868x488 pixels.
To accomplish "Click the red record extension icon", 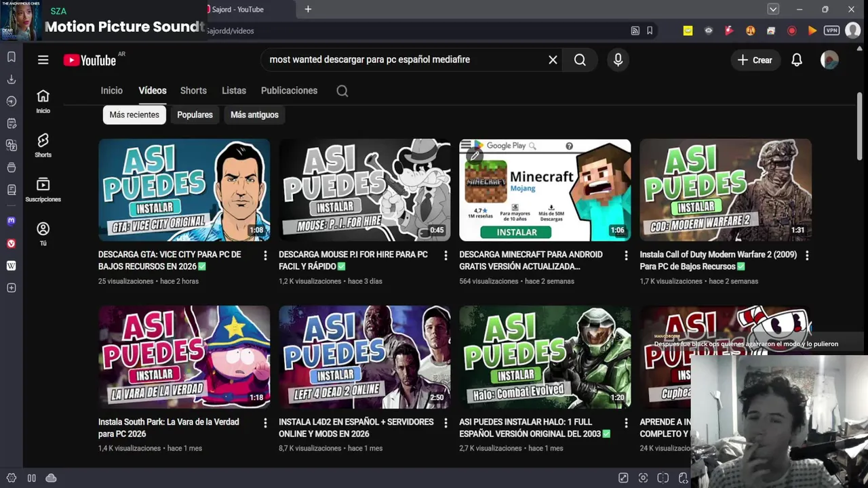I will 791,30.
